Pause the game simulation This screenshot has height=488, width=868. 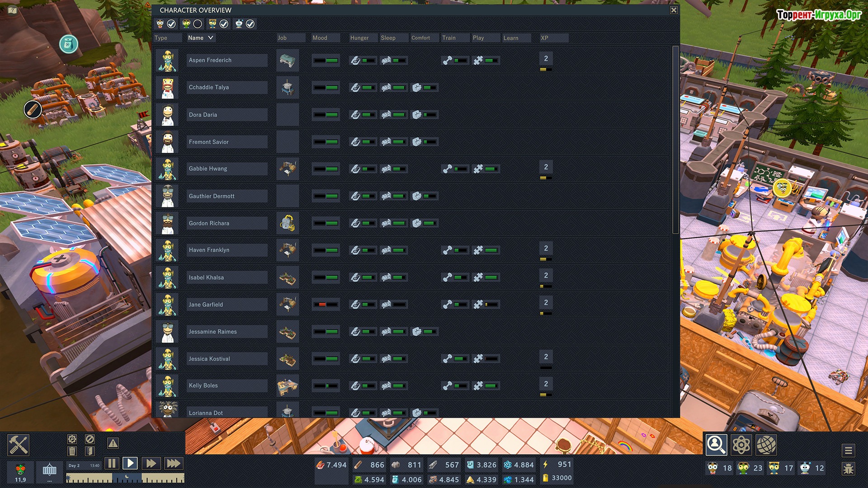click(x=112, y=463)
